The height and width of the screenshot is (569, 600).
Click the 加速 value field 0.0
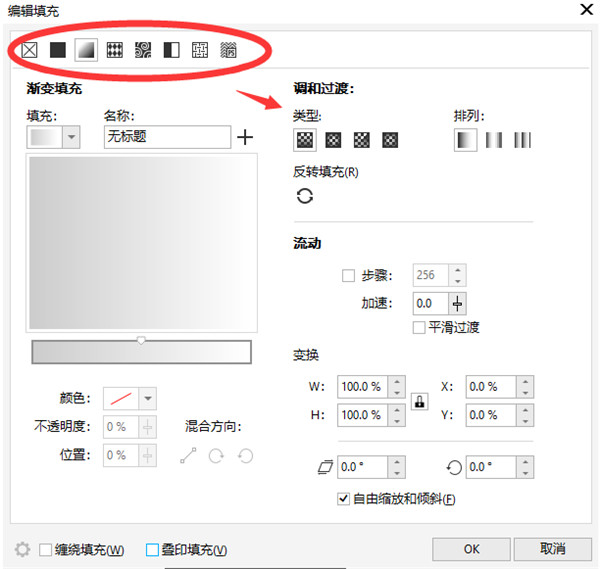click(x=431, y=304)
